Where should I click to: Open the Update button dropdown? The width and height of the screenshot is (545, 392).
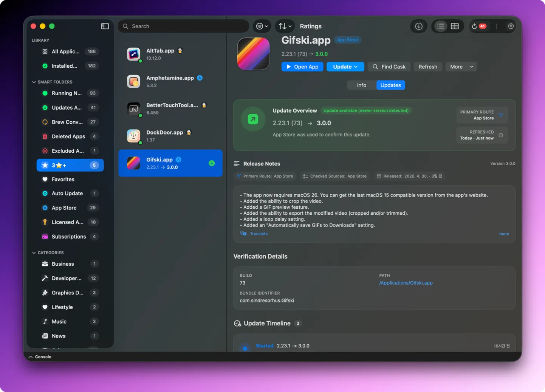[345, 67]
